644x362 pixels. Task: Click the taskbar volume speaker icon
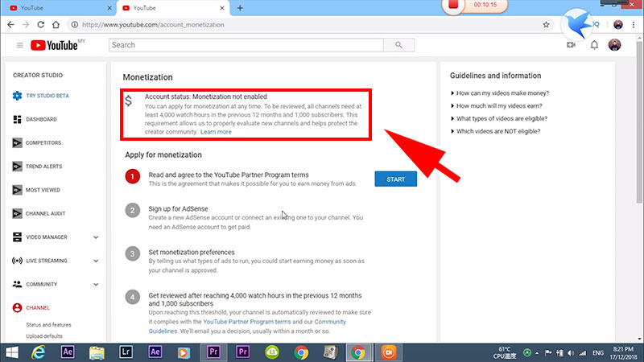(571, 353)
